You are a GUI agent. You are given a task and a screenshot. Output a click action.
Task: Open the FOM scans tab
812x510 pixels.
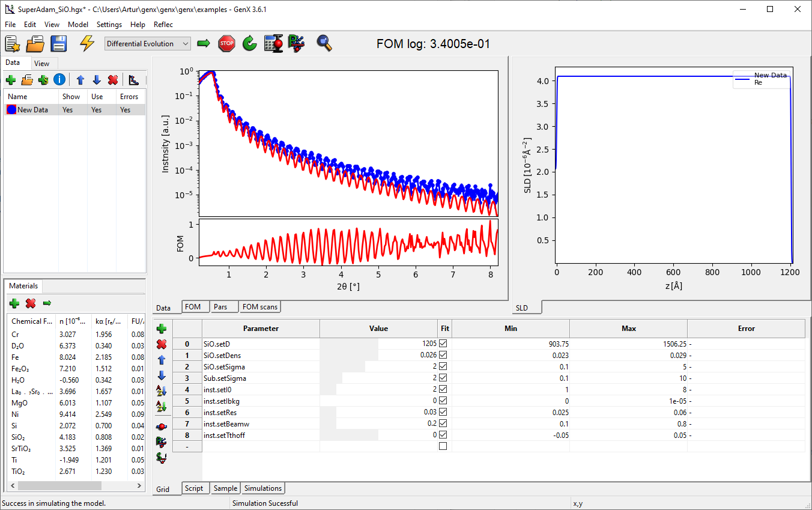click(260, 307)
